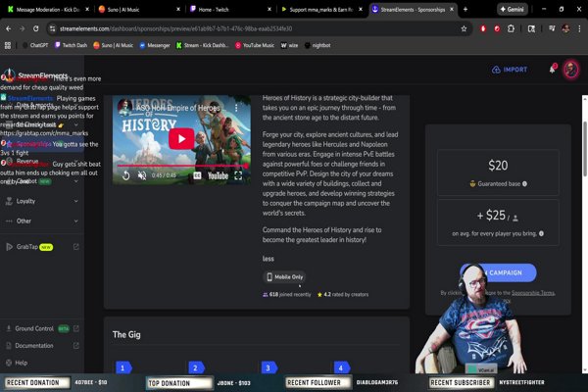Open the video on YouTube logo
Viewport: 588px width, 392px height.
218,175
